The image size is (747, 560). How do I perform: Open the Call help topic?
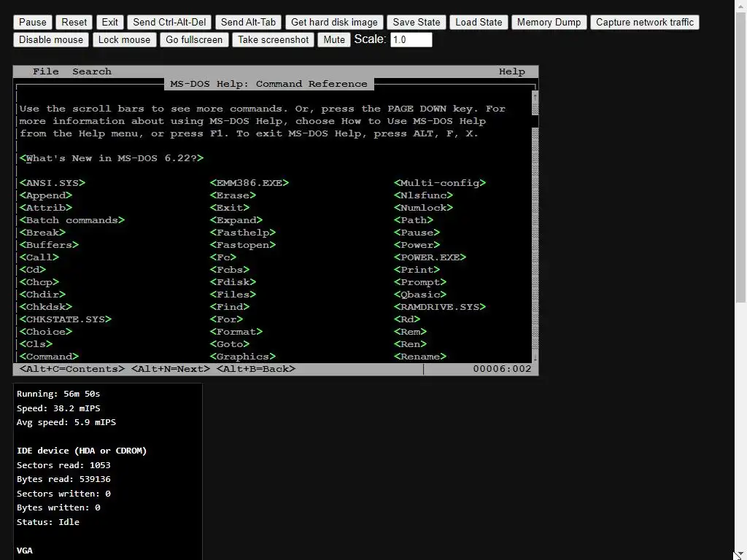click(39, 257)
